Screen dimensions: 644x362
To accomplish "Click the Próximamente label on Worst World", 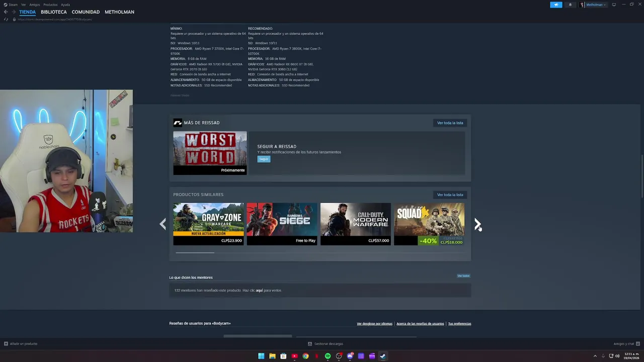I will tap(233, 170).
